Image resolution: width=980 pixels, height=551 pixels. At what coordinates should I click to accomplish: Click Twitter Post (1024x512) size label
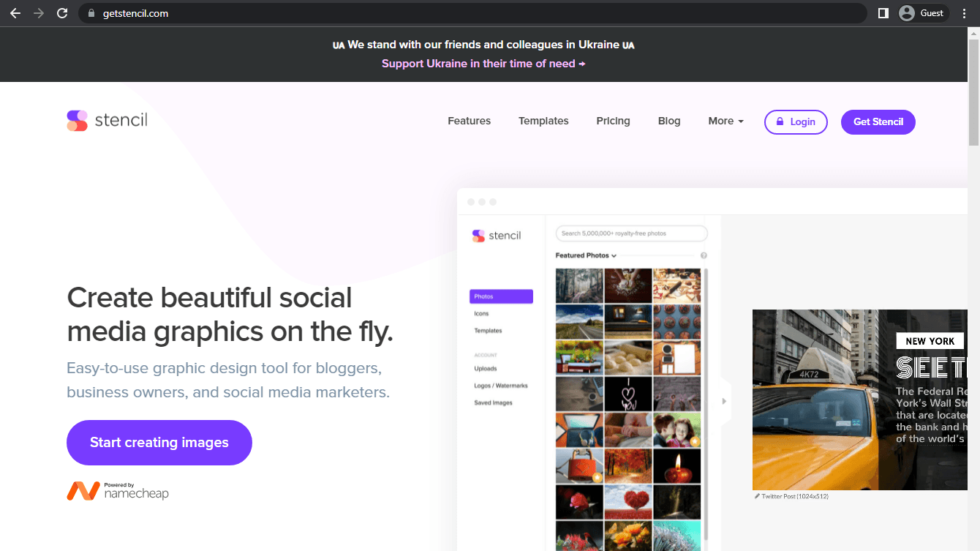click(x=795, y=496)
